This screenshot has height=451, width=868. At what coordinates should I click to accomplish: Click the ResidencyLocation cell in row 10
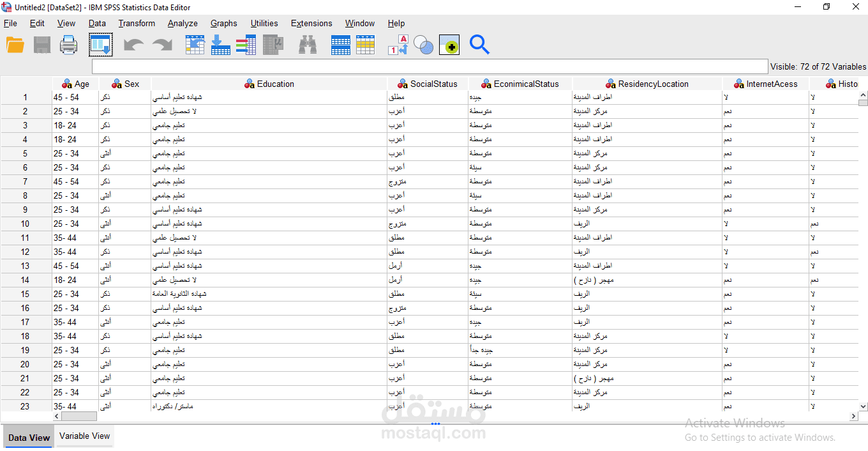tap(647, 224)
